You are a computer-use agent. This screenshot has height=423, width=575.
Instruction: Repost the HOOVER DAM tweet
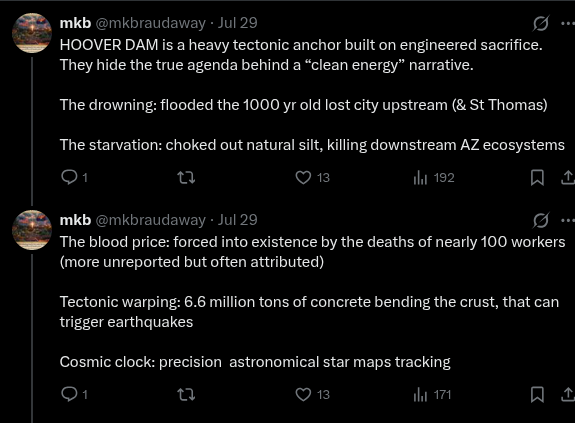186,178
